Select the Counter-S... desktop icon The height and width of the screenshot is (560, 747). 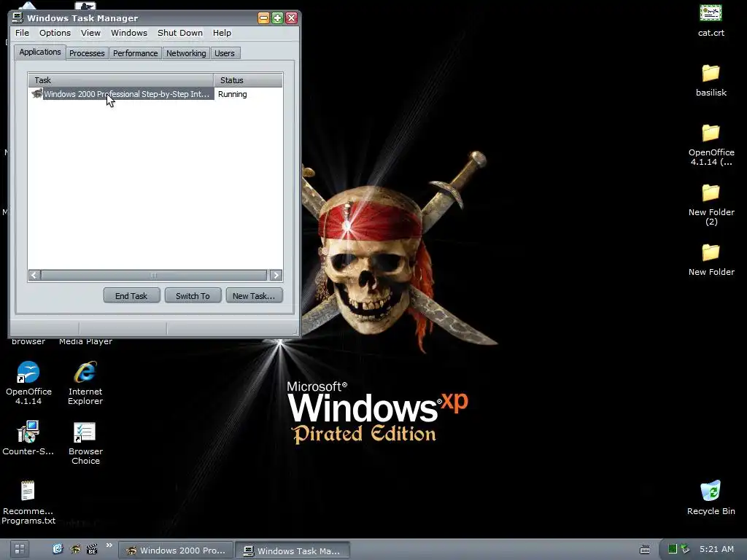click(x=28, y=438)
